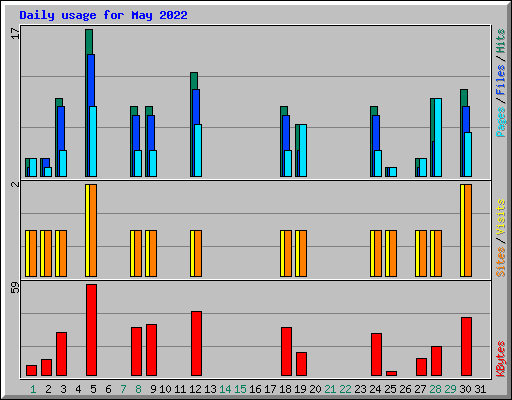Click the cyan pages bar for day 19
512x400 pixels.
point(303,150)
